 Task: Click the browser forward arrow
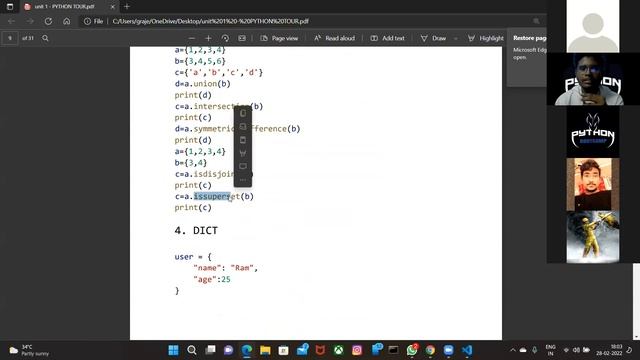[x=30, y=21]
